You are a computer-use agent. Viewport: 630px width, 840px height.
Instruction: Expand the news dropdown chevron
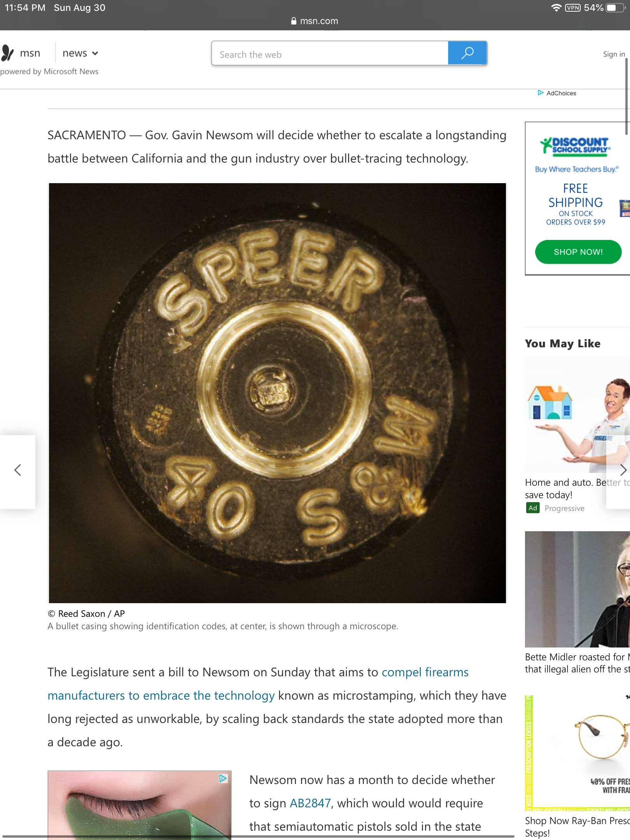95,54
